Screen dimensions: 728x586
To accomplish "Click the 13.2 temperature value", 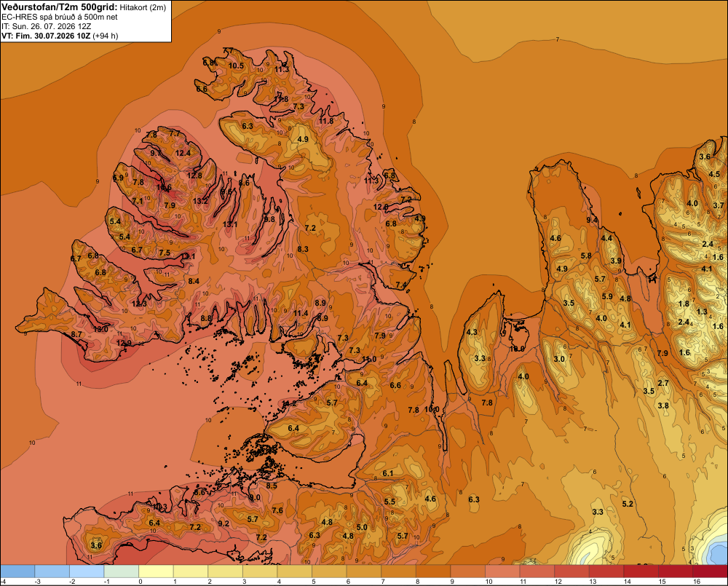I will tap(201, 201).
